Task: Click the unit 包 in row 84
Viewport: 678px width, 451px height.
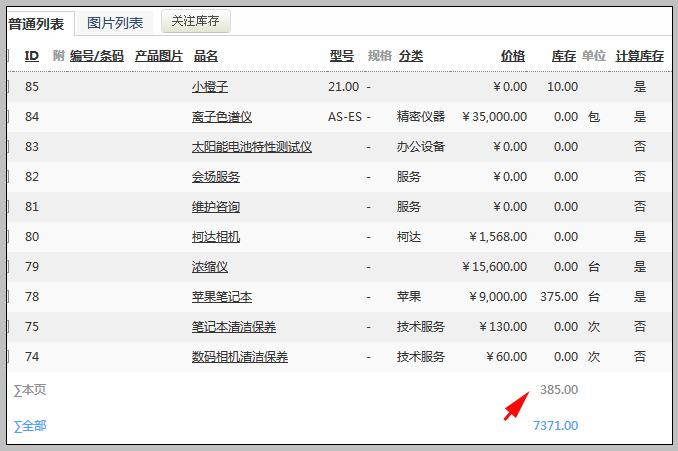Action: click(594, 117)
